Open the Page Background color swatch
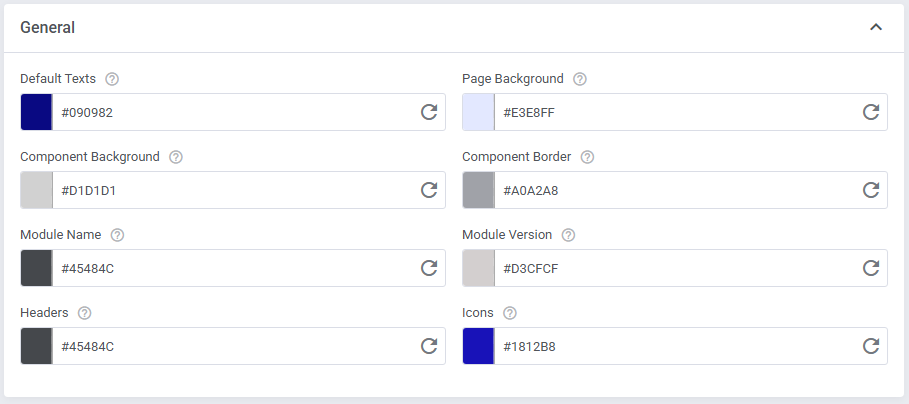This screenshot has height=404, width=909. (x=478, y=112)
